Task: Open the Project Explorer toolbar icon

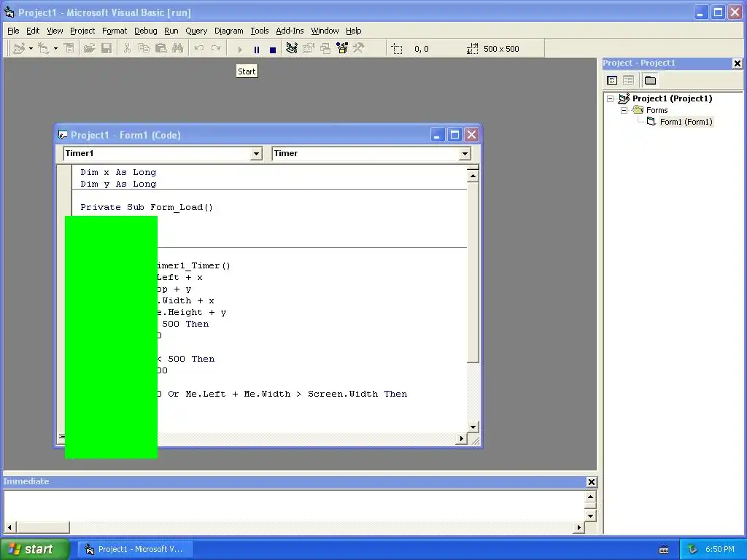Action: tap(292, 49)
